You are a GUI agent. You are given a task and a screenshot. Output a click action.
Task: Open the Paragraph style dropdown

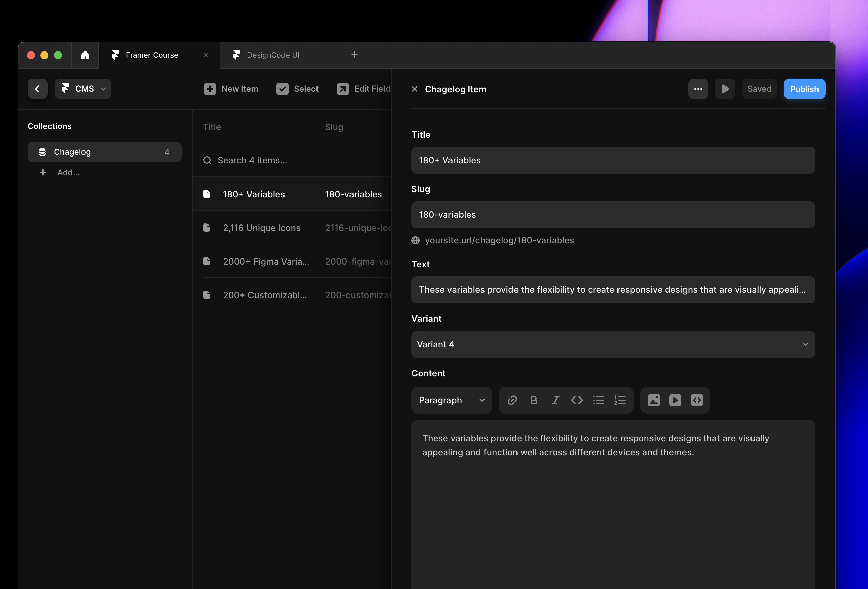click(x=451, y=400)
